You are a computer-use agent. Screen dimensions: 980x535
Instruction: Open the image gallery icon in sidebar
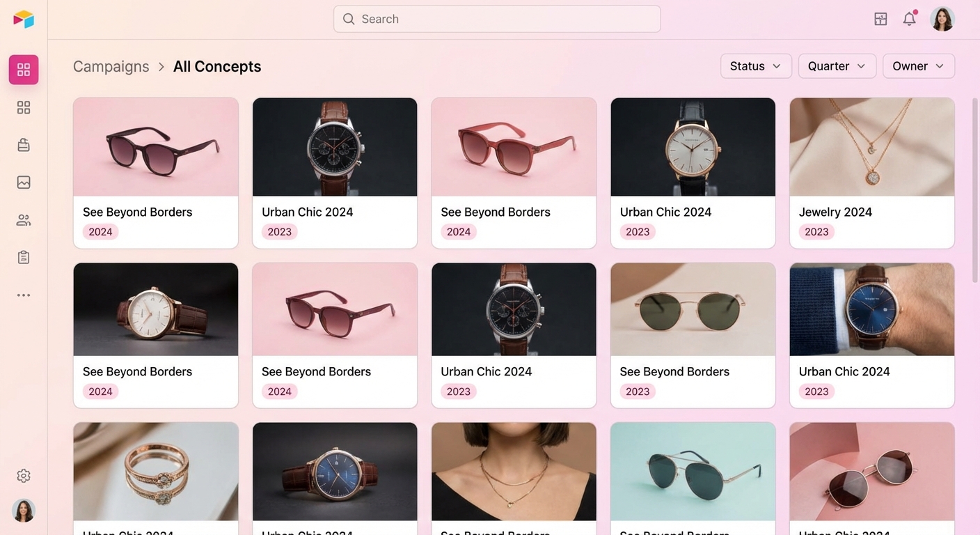click(x=24, y=183)
